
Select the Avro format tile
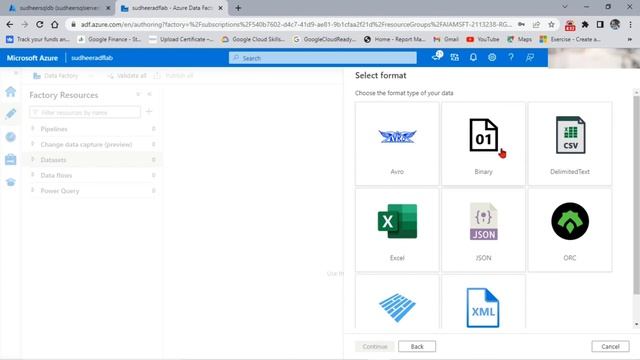[x=397, y=144]
